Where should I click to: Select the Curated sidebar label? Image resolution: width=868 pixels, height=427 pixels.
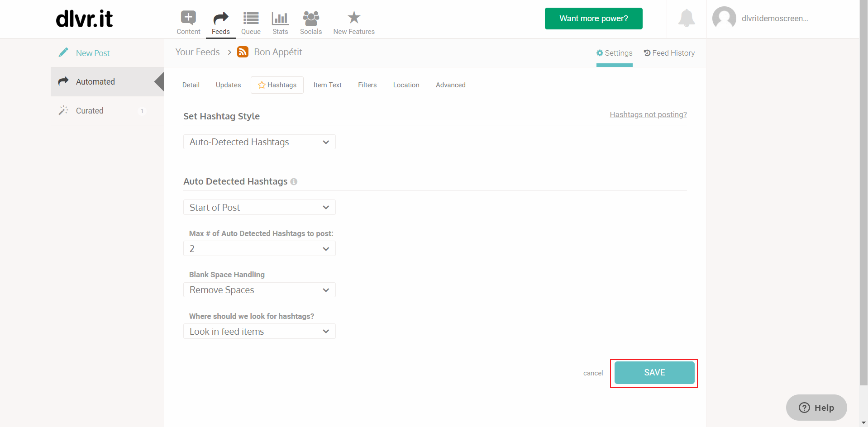[x=90, y=111]
